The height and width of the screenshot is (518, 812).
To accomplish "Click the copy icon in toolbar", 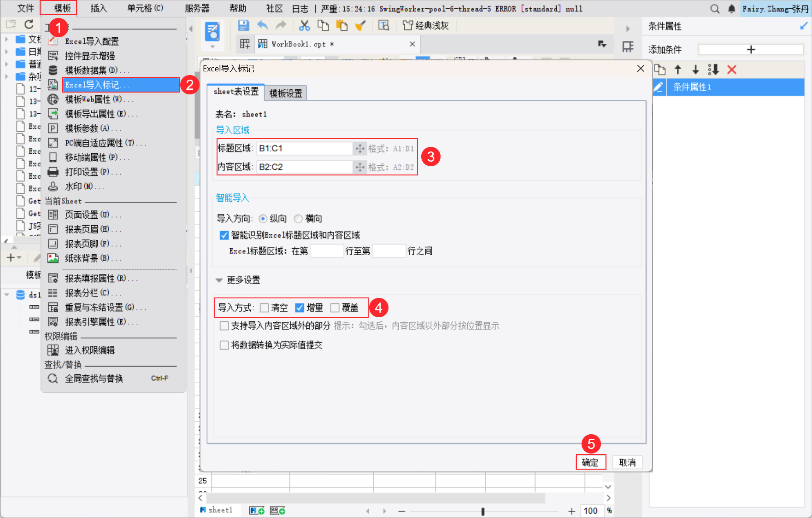I will 323,25.
